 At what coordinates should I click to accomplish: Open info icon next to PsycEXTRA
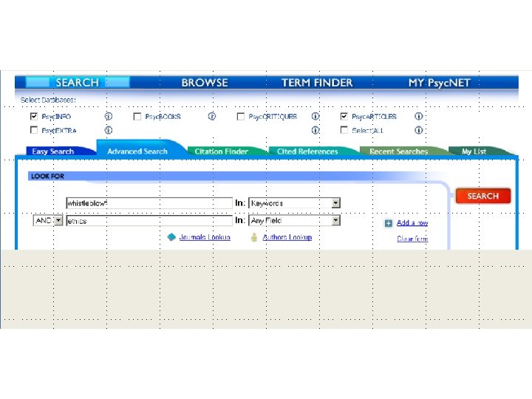(x=108, y=130)
